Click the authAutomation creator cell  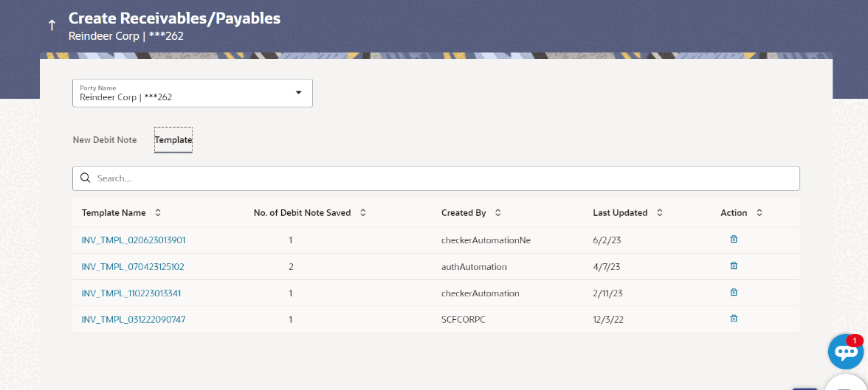475,267
